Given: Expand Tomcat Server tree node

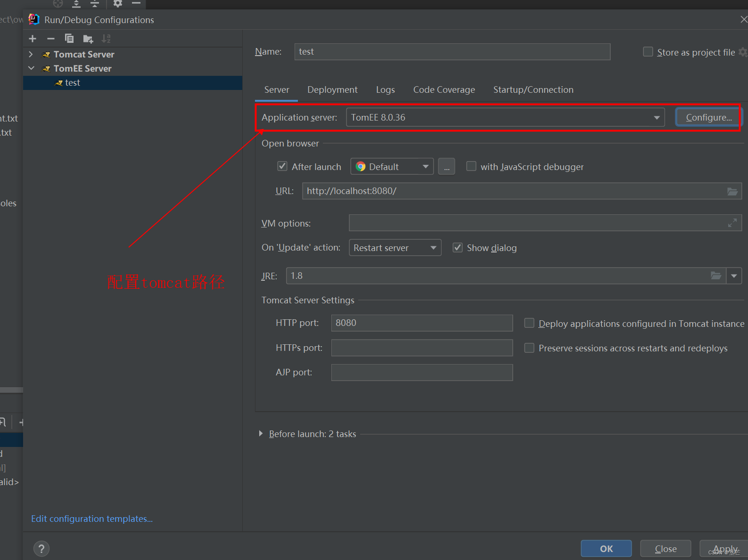Looking at the screenshot, I should click(x=31, y=55).
